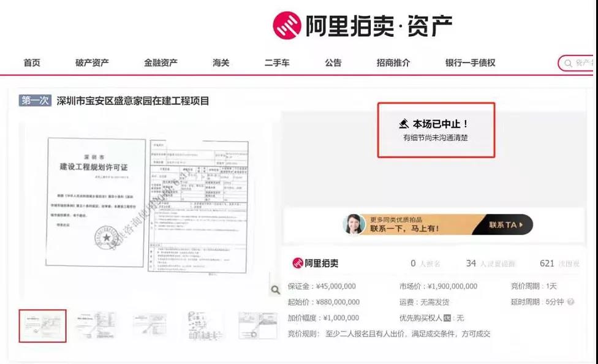Click the small 阿里拍卖 logo above bid info
The image size is (598, 364).
coord(316,263)
